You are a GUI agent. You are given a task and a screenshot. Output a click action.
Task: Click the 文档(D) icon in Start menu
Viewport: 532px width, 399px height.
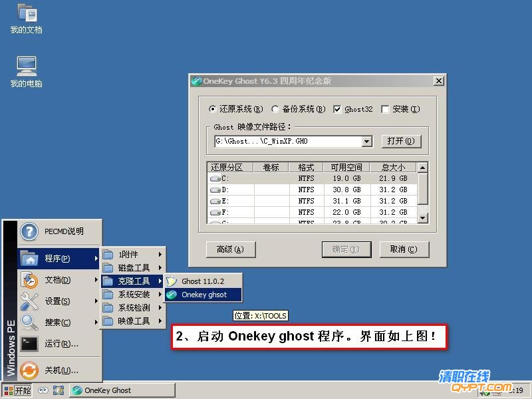click(x=29, y=280)
